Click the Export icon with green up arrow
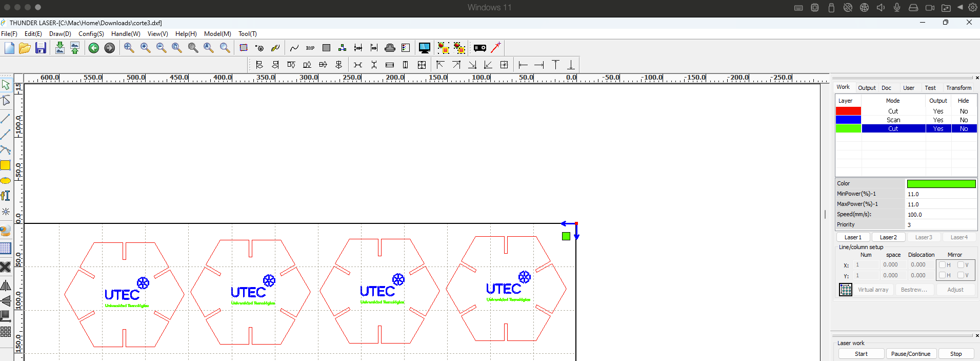The width and height of the screenshot is (980, 361). click(x=75, y=48)
